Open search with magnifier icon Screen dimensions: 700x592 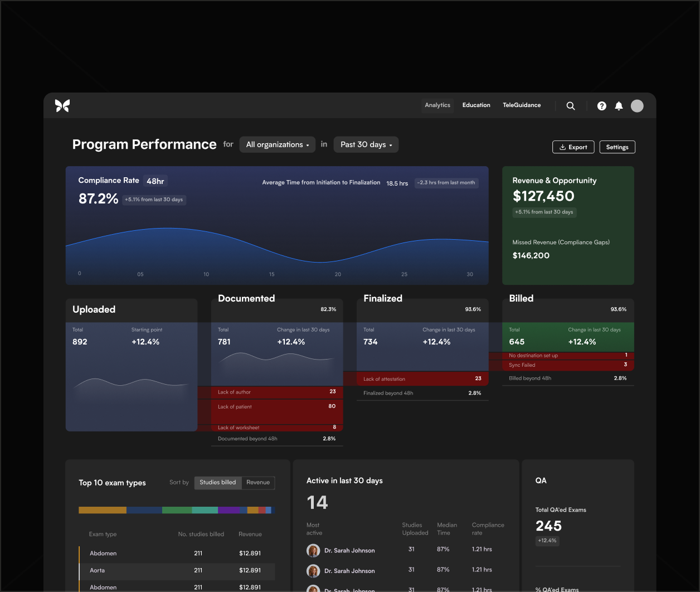pyautogui.click(x=571, y=106)
